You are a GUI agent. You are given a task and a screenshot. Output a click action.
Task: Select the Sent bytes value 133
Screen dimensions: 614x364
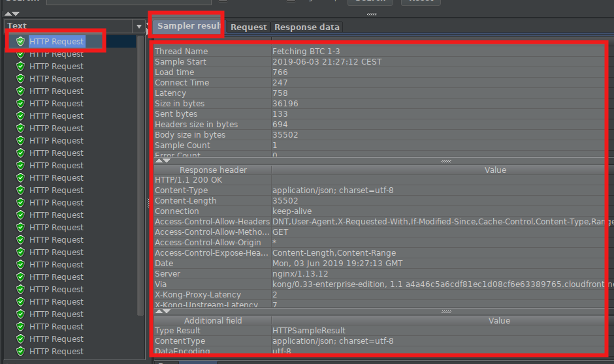click(280, 114)
